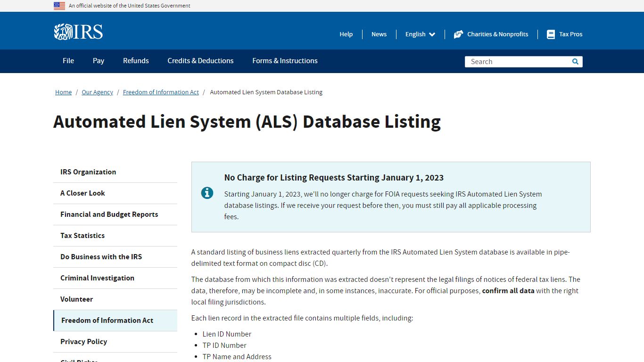644x362 pixels.
Task: Click the Charities & Nonprofits hand icon
Action: coord(458,34)
